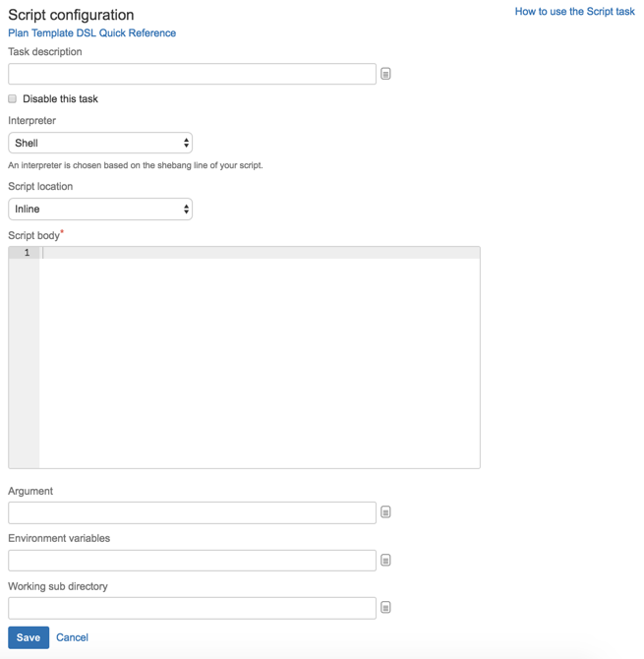The image size is (644, 659).
Task: Click variable picker icon beside Working sub directory
Action: [385, 607]
